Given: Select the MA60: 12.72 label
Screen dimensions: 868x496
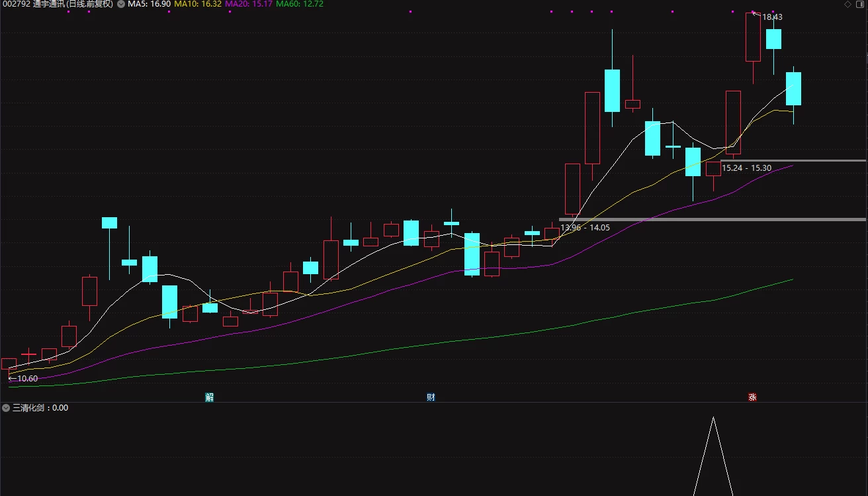Looking at the screenshot, I should (300, 4).
